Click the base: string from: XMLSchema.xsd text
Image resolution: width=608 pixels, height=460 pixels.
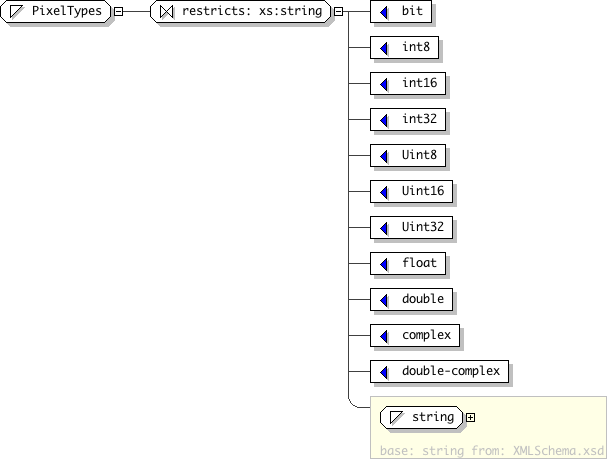point(492,451)
